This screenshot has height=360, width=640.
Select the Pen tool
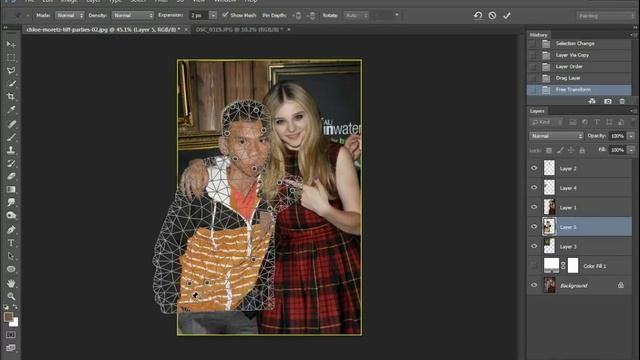(x=11, y=229)
